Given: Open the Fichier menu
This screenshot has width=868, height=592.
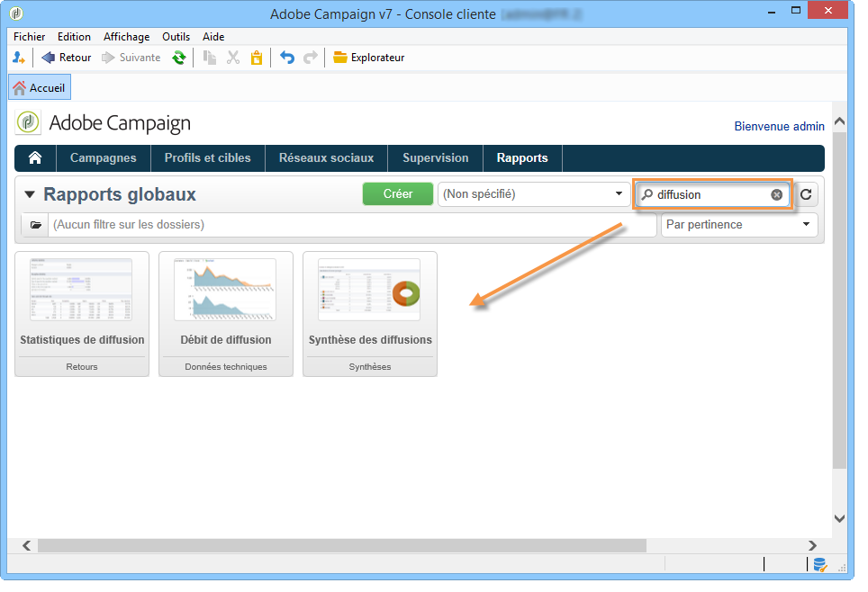Looking at the screenshot, I should click(x=30, y=37).
